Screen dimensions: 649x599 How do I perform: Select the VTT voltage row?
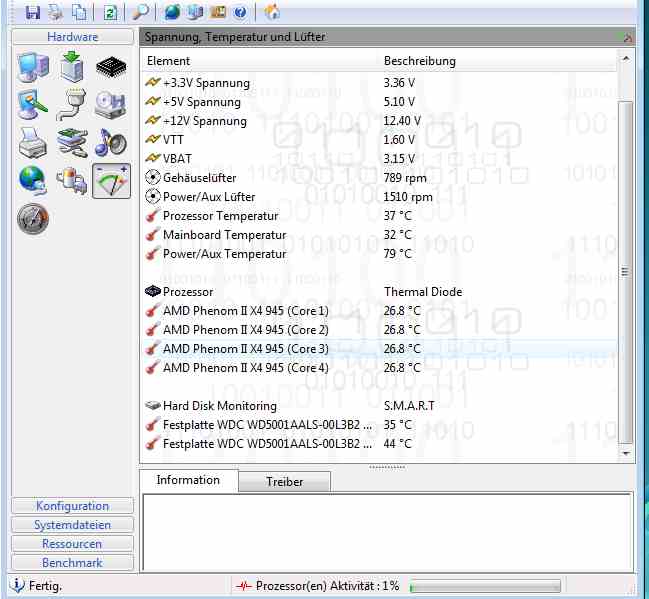pyautogui.click(x=379, y=140)
